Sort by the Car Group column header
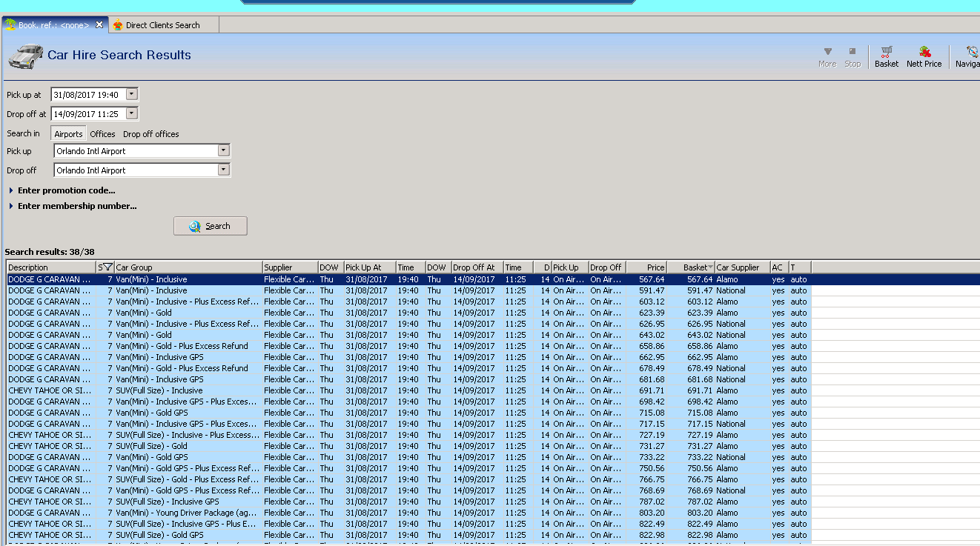The image size is (980, 546). click(188, 267)
